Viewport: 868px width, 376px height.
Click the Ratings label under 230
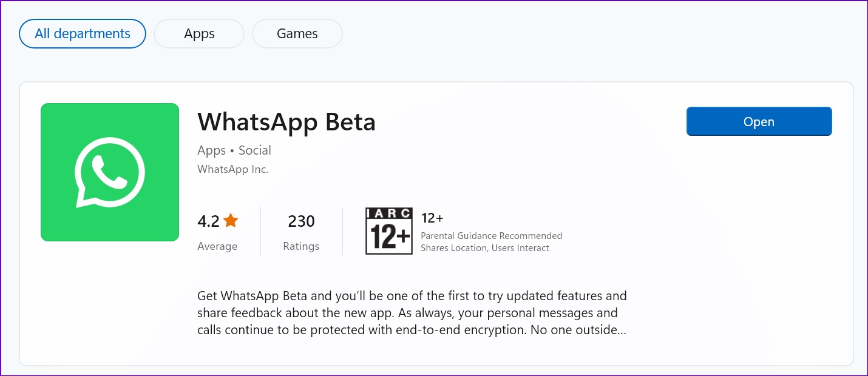pos(301,246)
